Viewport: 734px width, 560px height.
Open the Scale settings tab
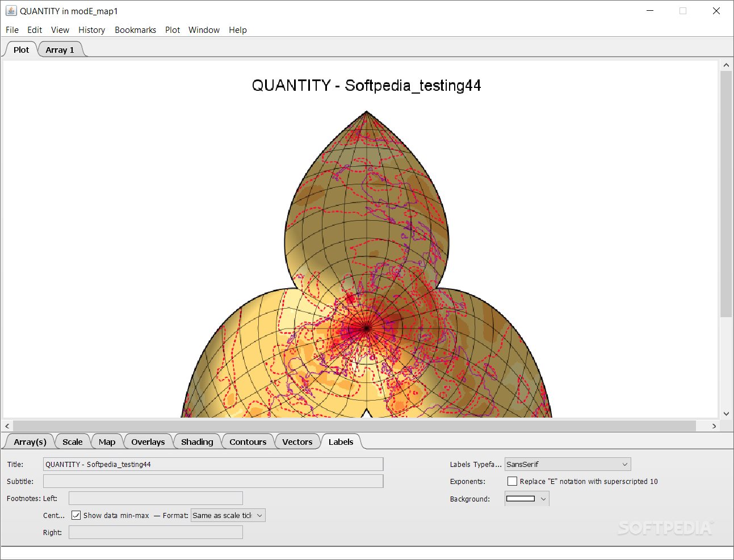coord(73,442)
